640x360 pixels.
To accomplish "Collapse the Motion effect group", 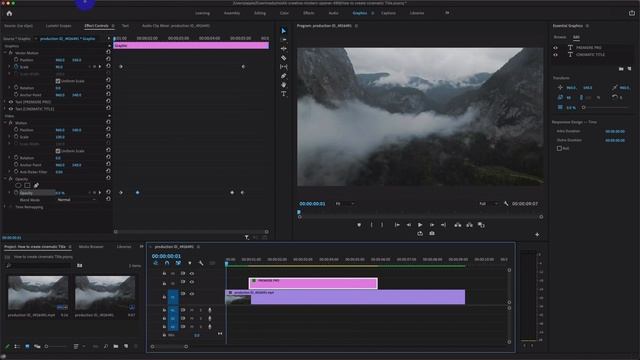I will [x=5, y=123].
